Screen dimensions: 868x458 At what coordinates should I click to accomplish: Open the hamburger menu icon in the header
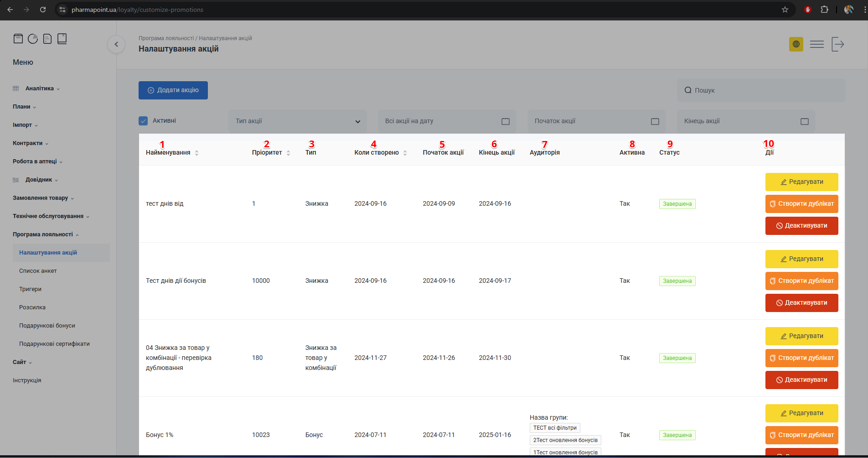tap(816, 44)
